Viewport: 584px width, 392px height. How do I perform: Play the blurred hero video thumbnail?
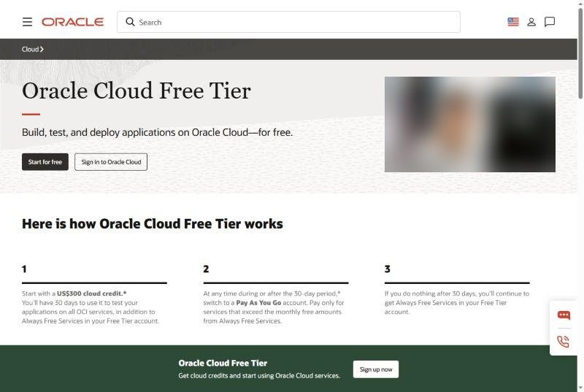point(469,124)
